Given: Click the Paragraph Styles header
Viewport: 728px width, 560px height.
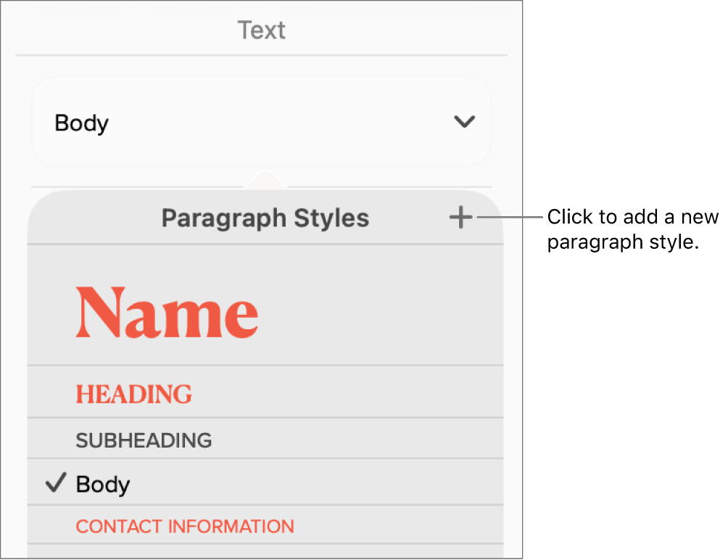Looking at the screenshot, I should [x=265, y=218].
